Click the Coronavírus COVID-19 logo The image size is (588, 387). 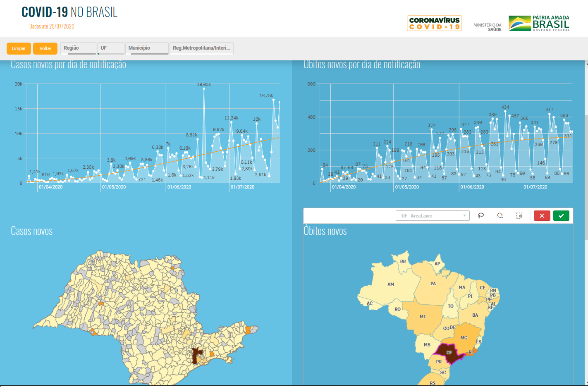point(434,23)
